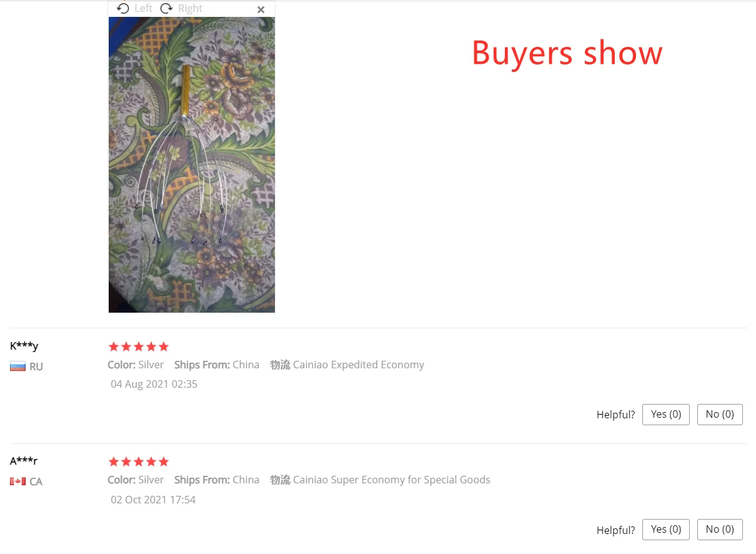
Task: Mark K***y's review unhelpful with No (0)
Action: click(720, 414)
